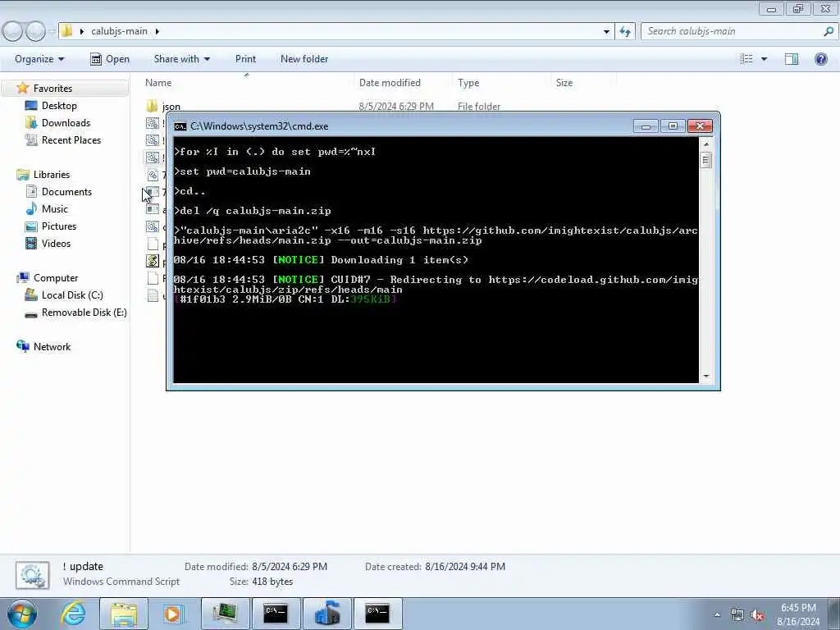Click Explorer's Forward navigation button
This screenshot has width=840, height=630.
(x=35, y=31)
